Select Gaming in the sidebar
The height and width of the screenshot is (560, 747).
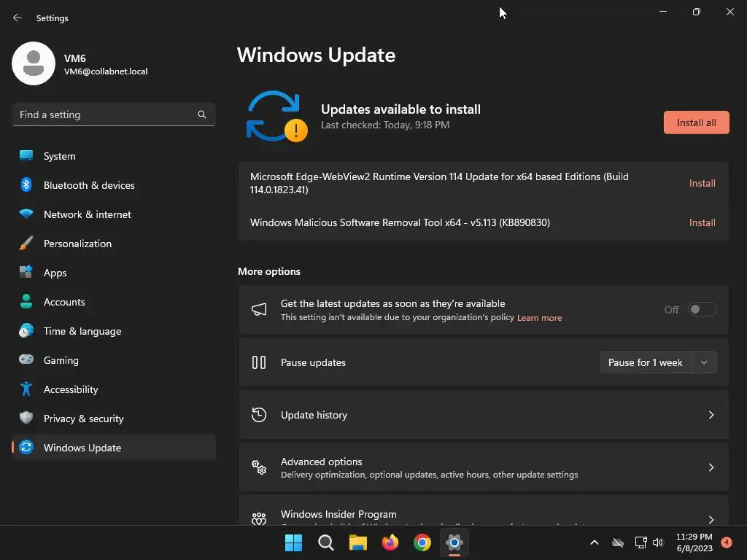pos(114,359)
